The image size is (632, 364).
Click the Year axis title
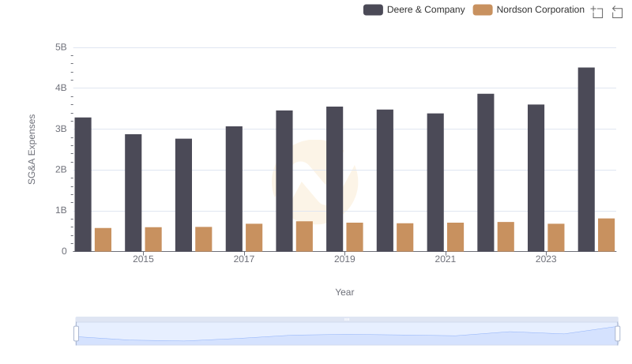[x=344, y=292]
